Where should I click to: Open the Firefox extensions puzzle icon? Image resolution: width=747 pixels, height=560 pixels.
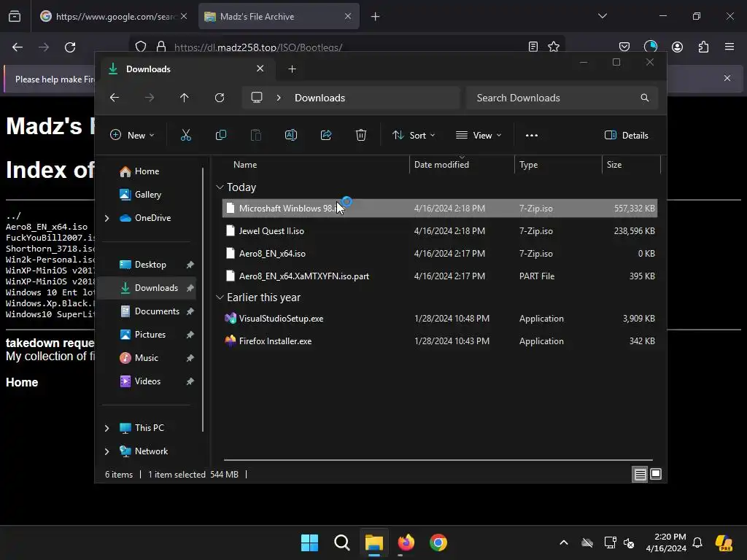click(x=703, y=47)
